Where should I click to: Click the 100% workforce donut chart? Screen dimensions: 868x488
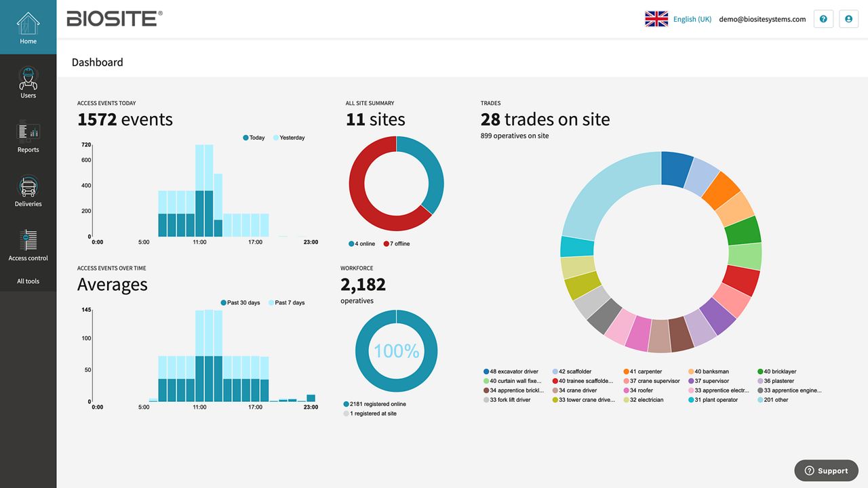tap(397, 350)
